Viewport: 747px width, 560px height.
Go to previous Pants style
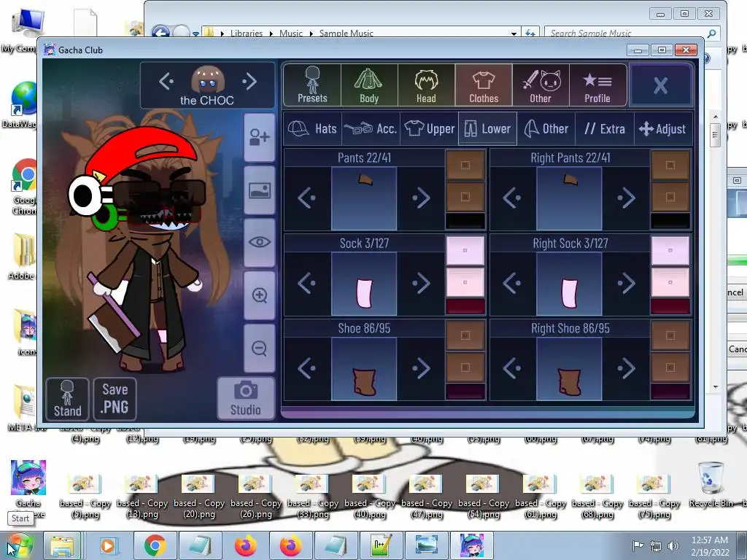click(x=307, y=198)
